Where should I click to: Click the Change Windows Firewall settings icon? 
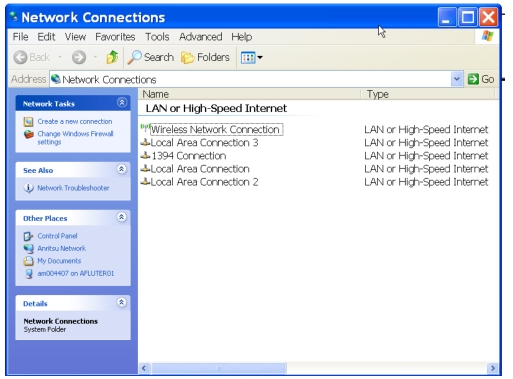[x=29, y=134]
